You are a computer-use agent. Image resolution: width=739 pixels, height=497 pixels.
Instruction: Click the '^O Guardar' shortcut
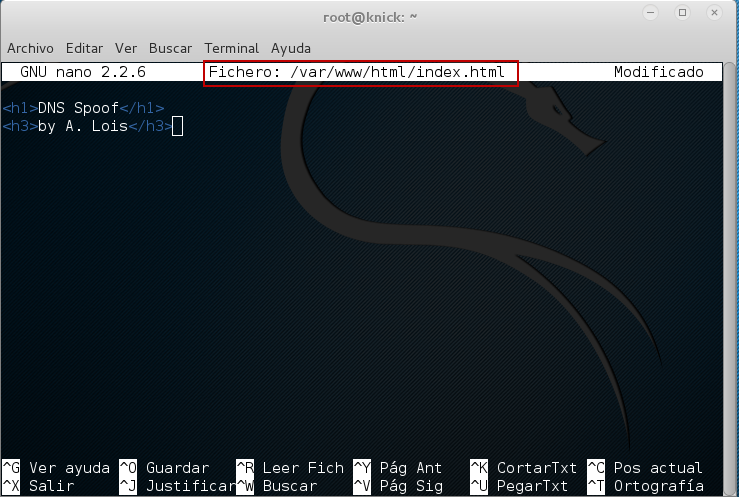164,468
